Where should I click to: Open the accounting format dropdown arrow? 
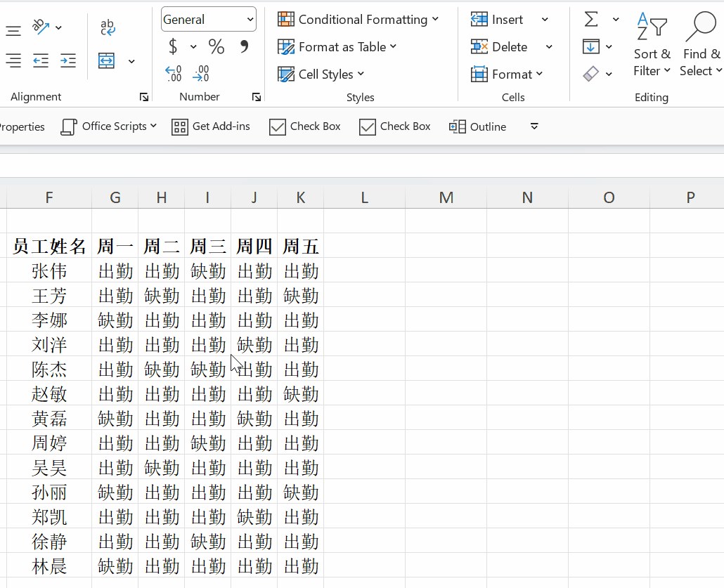coord(193,46)
